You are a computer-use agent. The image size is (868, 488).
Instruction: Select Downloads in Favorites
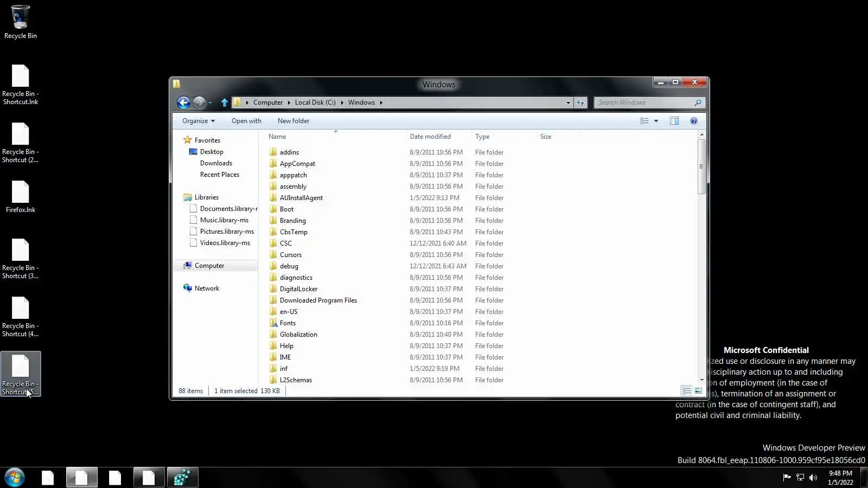216,163
